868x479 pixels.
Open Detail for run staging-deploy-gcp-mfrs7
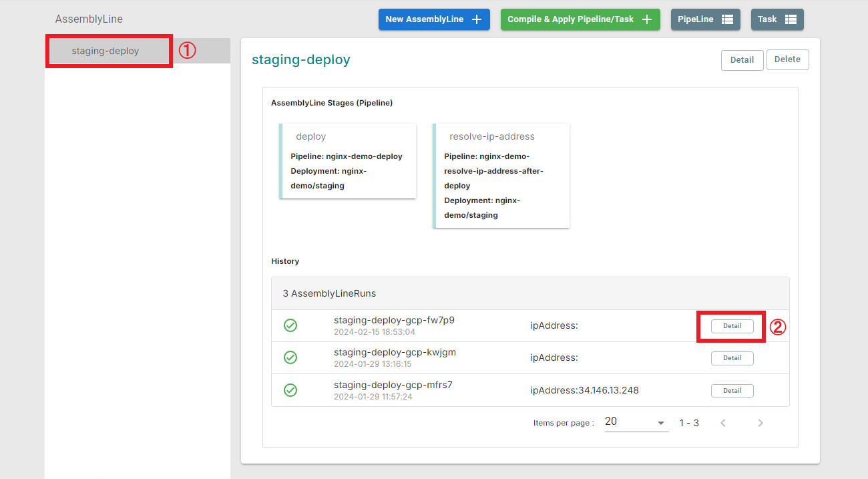click(x=732, y=391)
